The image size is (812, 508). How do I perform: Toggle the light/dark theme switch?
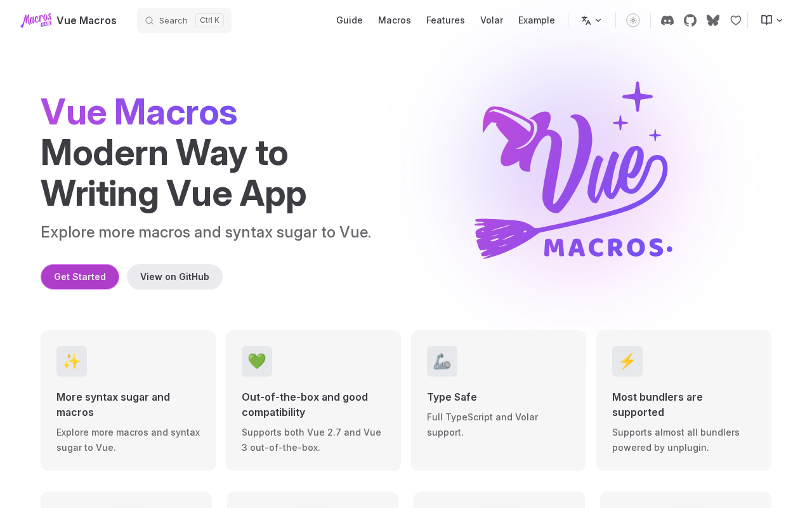(x=633, y=20)
